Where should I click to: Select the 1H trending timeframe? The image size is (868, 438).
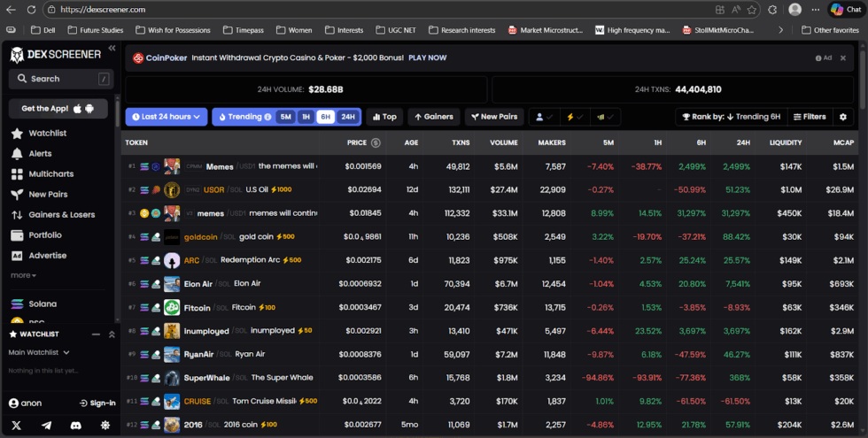click(306, 117)
